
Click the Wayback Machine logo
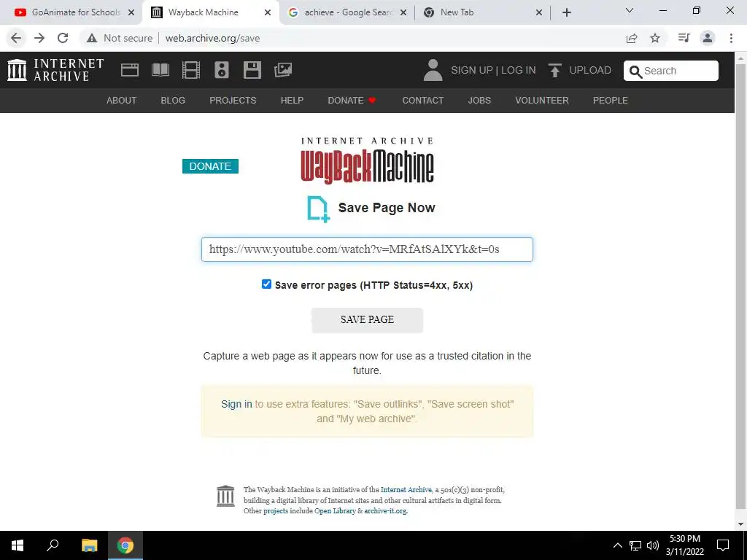click(367, 160)
